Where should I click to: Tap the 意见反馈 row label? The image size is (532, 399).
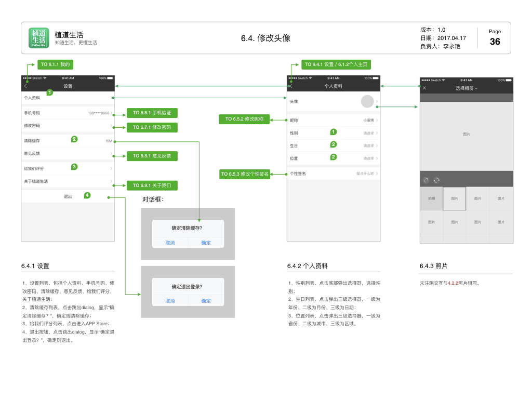tap(32, 153)
